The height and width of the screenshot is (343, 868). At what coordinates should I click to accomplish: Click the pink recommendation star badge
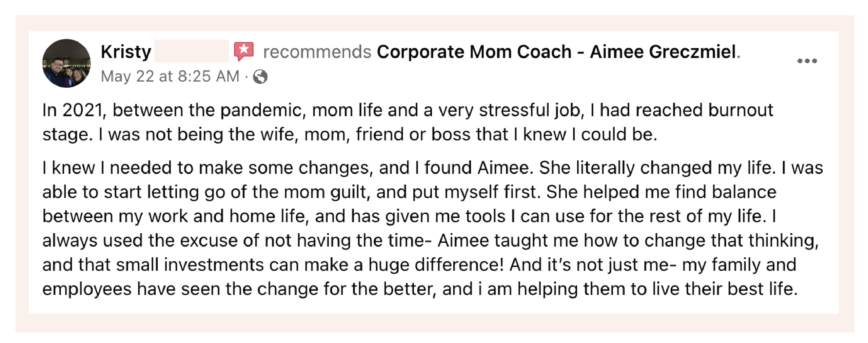tap(244, 51)
